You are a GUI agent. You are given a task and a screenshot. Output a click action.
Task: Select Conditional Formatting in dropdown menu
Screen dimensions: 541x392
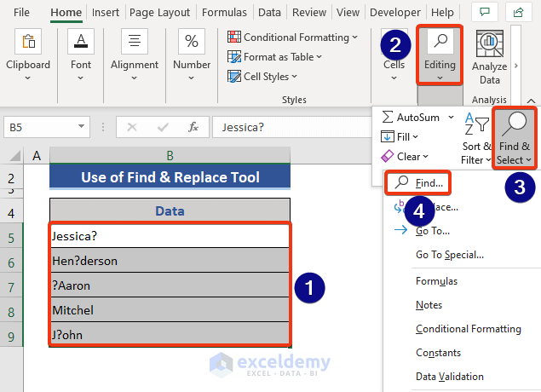click(x=469, y=329)
